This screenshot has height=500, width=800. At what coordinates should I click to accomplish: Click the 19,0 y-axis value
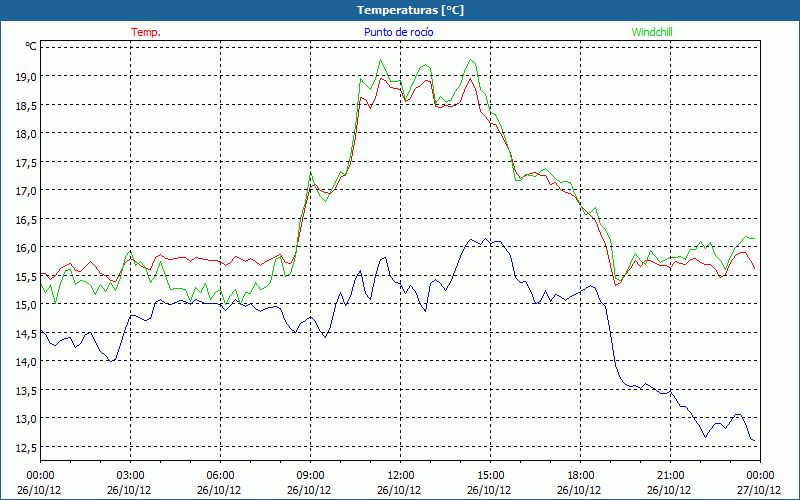(x=28, y=77)
